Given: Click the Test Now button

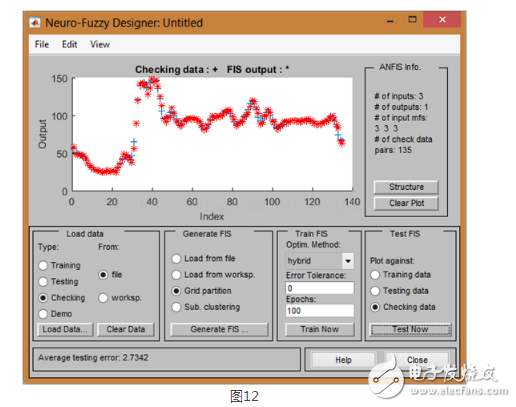Looking at the screenshot, I should point(410,329).
